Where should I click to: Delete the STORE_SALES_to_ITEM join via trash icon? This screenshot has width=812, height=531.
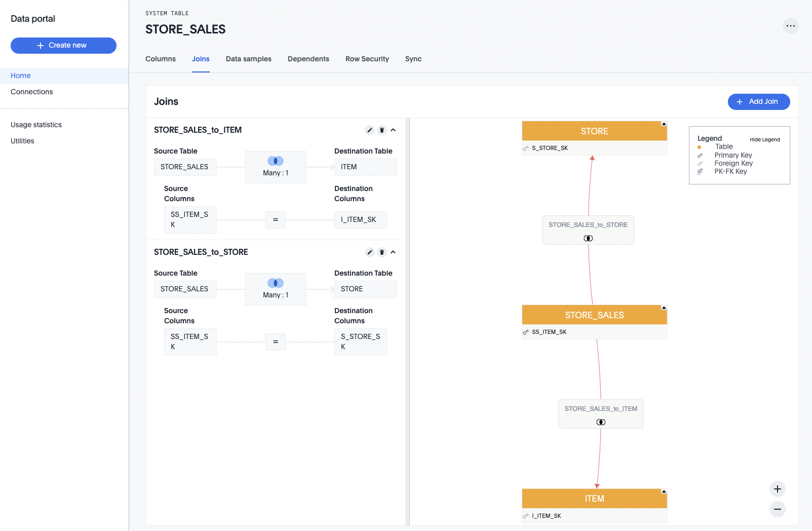pyautogui.click(x=382, y=130)
